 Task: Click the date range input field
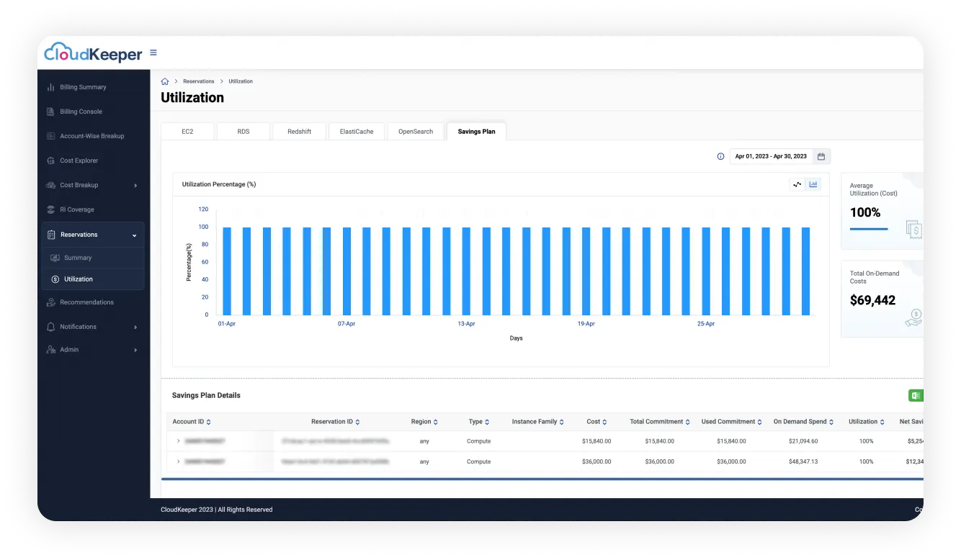770,156
